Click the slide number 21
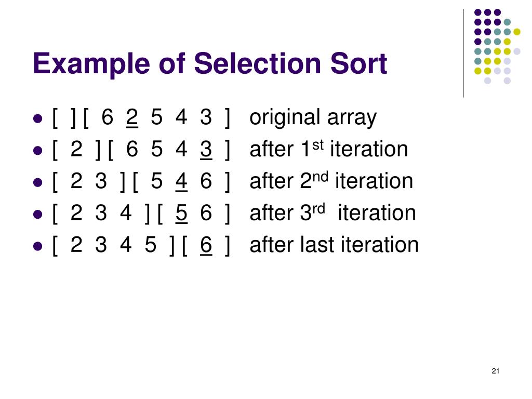Viewport: 532px width, 399px height. (x=495, y=371)
